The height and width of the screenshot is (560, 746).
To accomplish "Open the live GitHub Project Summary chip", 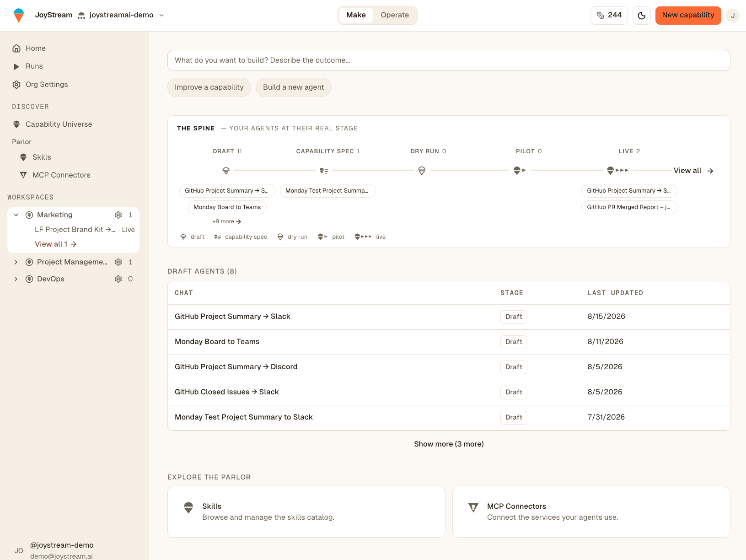I will click(x=629, y=191).
